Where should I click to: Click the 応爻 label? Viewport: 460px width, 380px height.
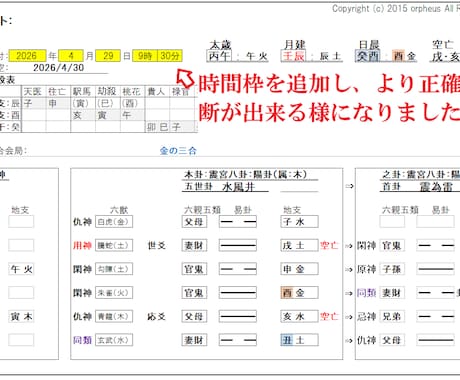[x=157, y=316]
